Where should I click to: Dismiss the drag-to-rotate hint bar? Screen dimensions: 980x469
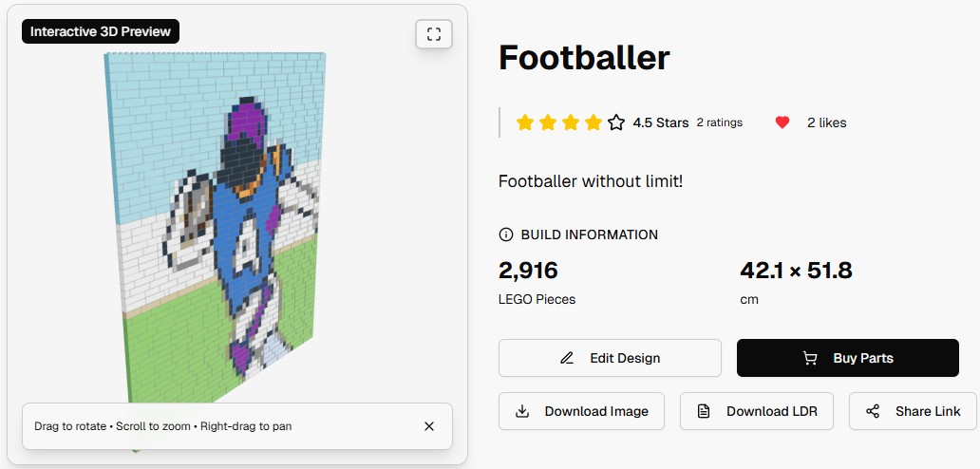429,426
